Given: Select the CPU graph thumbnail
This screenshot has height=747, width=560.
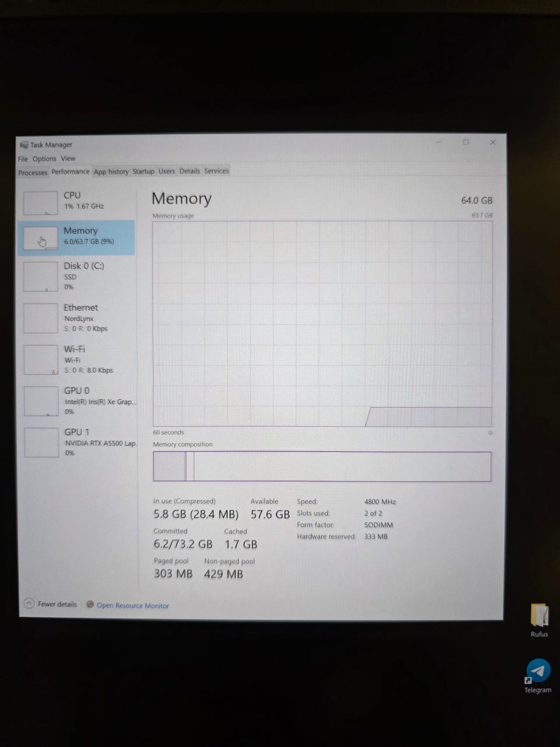Looking at the screenshot, I should (40, 203).
